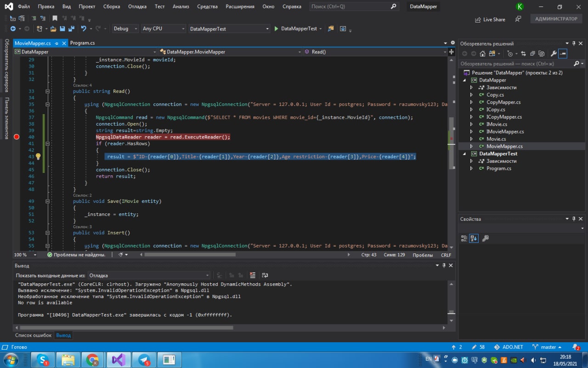Collapse the Read() method outline at line 33

[47, 91]
